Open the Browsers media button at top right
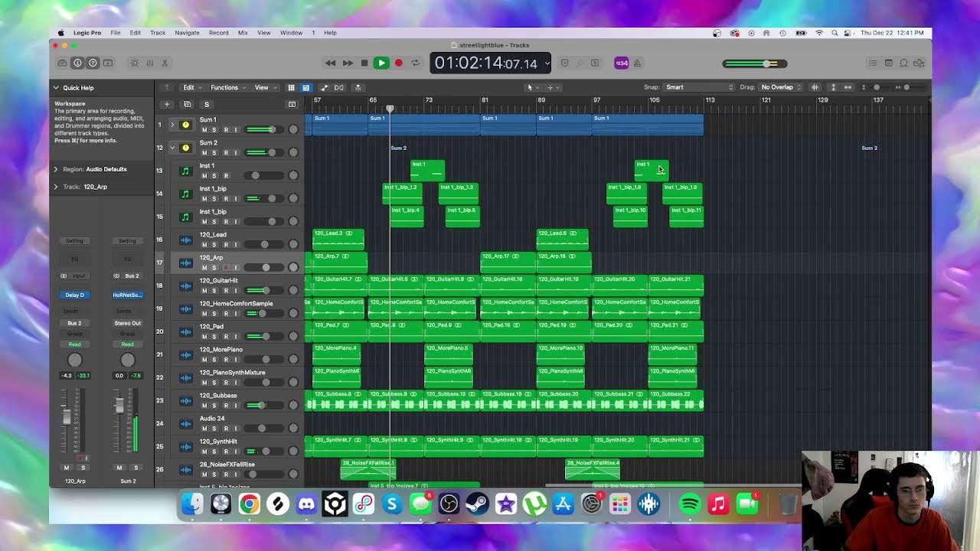980x551 pixels. point(919,63)
